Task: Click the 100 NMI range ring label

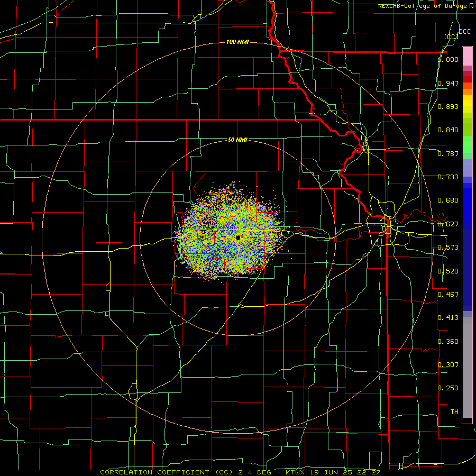Action: click(237, 42)
